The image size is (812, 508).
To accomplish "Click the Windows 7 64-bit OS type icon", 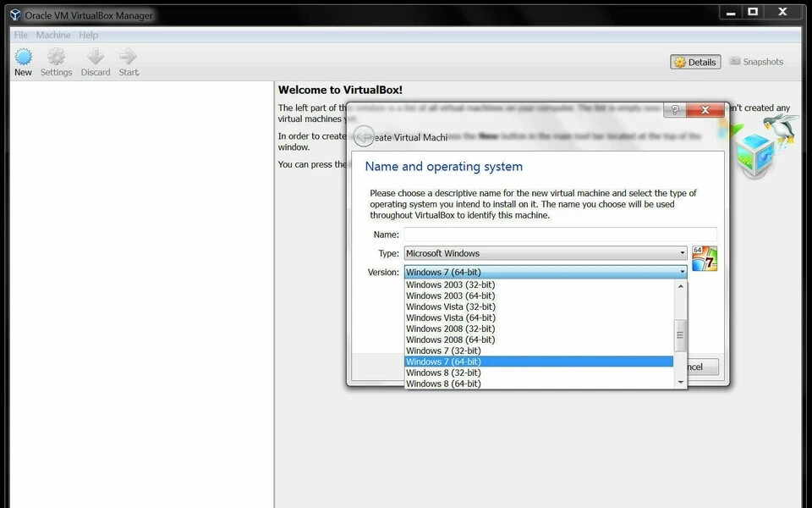I will pos(705,258).
